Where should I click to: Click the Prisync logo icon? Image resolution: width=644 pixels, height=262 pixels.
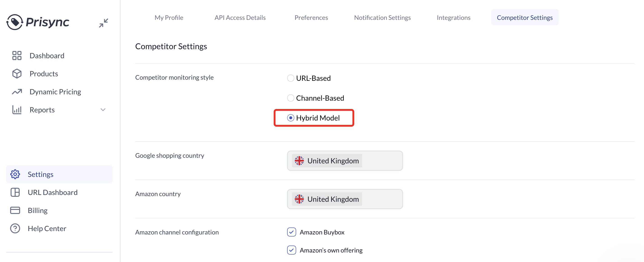[14, 22]
